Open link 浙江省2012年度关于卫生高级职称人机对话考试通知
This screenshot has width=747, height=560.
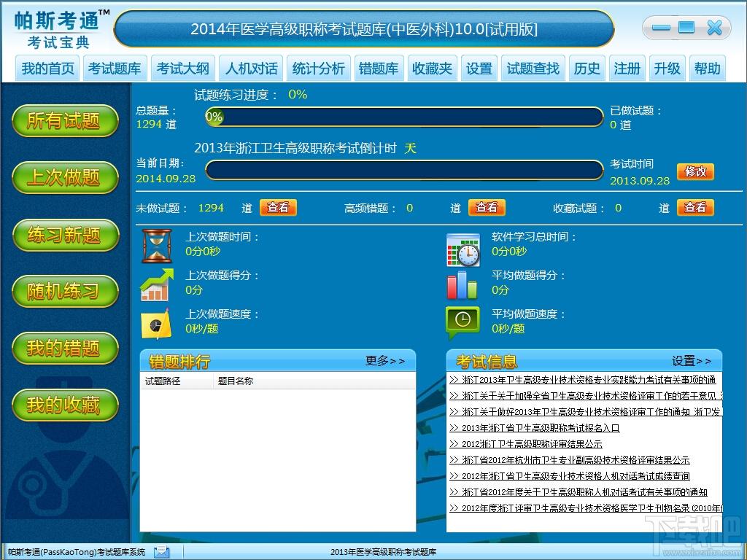click(x=578, y=492)
